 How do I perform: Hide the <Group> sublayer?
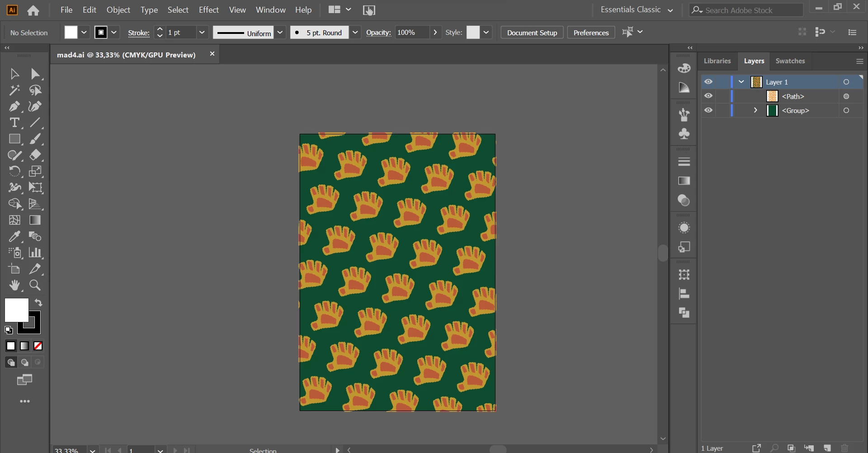[x=708, y=110]
